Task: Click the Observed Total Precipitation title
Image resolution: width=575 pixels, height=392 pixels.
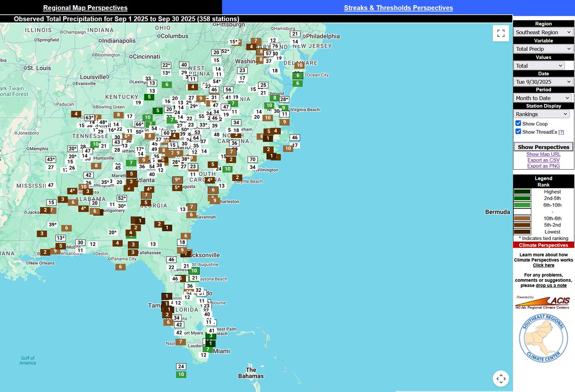Action: point(126,19)
